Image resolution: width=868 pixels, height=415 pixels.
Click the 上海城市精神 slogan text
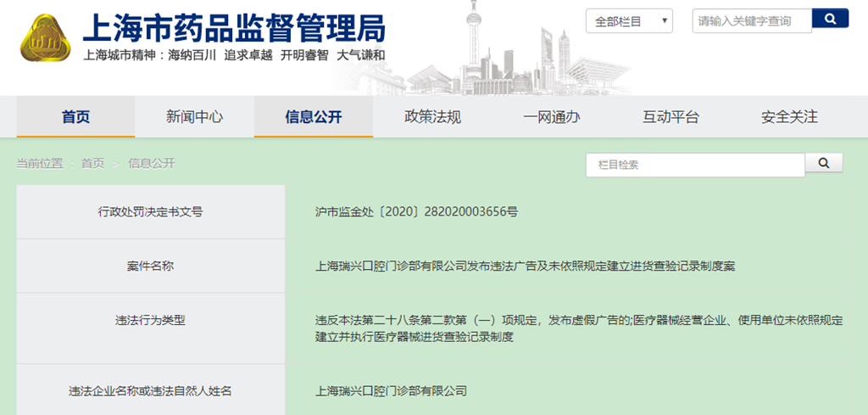point(234,56)
